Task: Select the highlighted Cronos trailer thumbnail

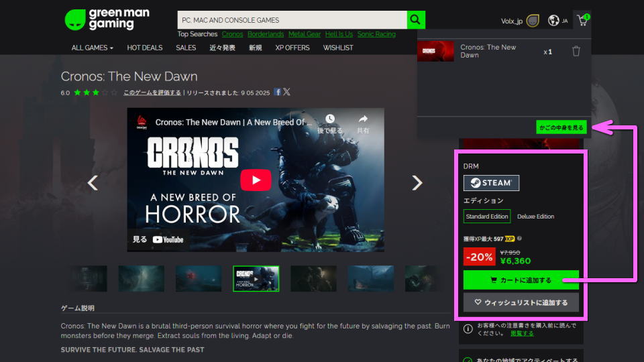Action: click(x=256, y=278)
